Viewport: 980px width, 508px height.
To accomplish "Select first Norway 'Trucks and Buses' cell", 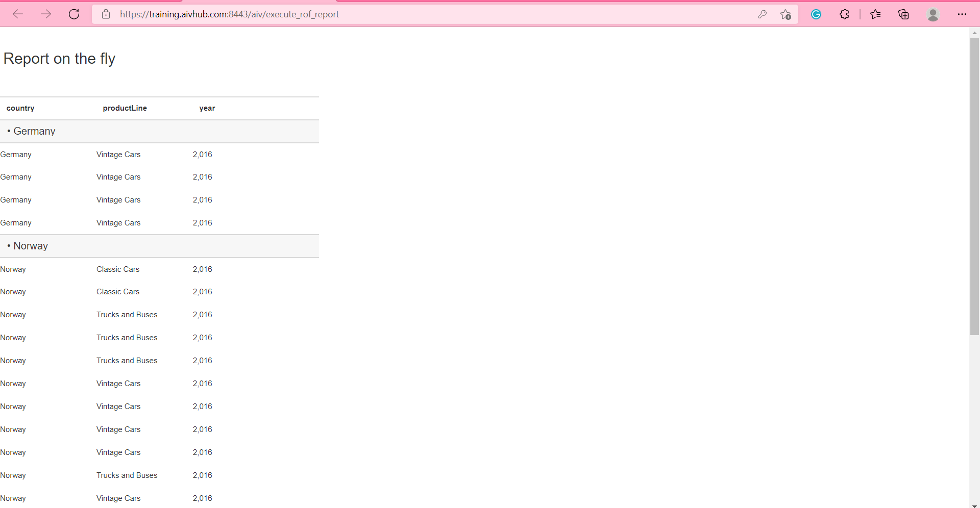I will pos(127,315).
